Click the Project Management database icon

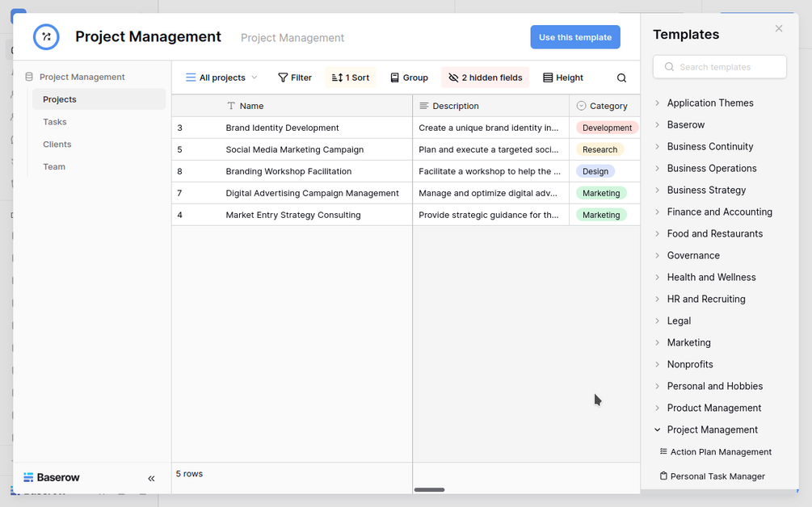[x=28, y=76]
